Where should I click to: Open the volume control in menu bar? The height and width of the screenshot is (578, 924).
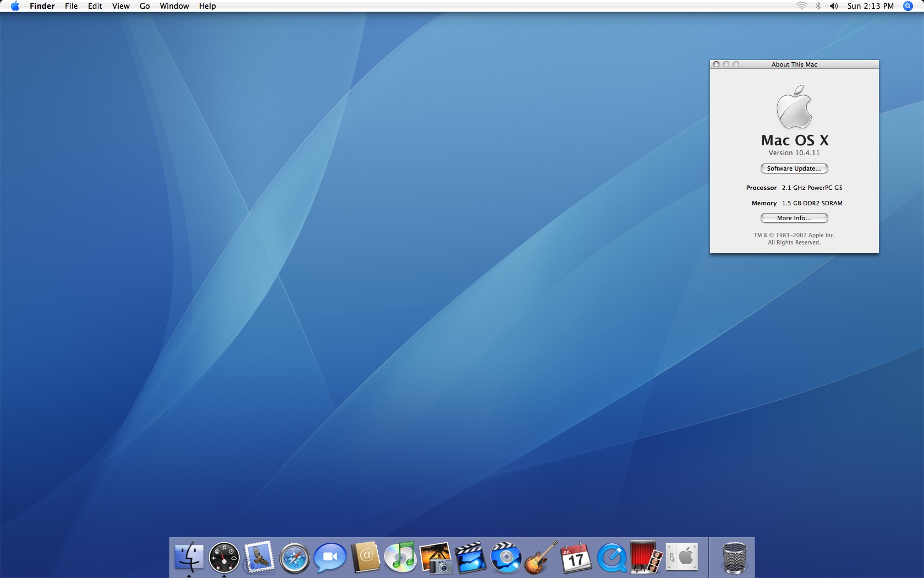point(834,6)
